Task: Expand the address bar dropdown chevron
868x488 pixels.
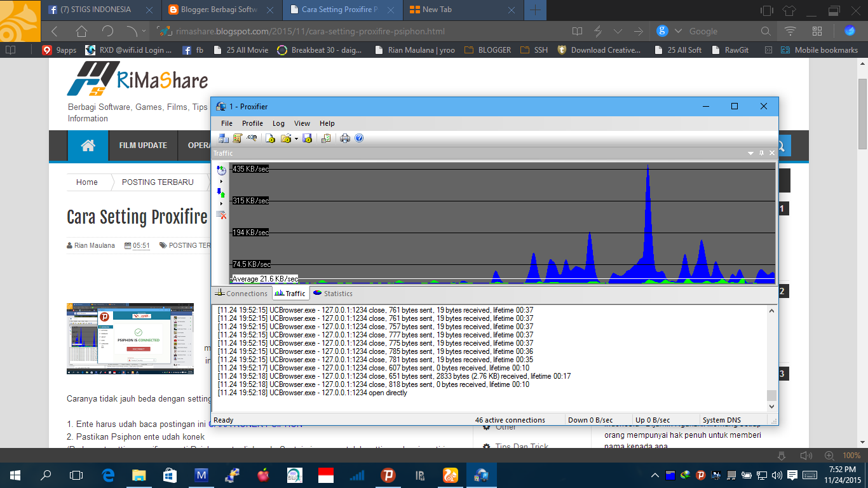Action: point(618,31)
